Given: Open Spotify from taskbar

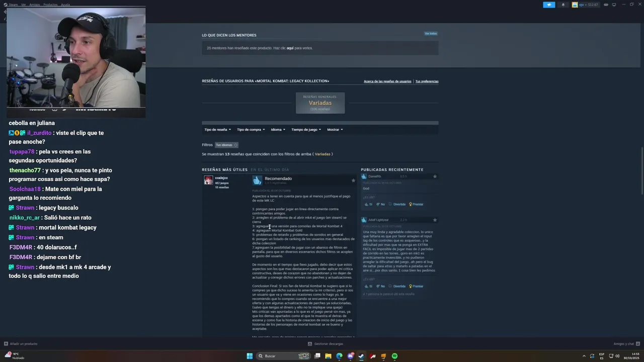Looking at the screenshot, I should click(x=394, y=356).
